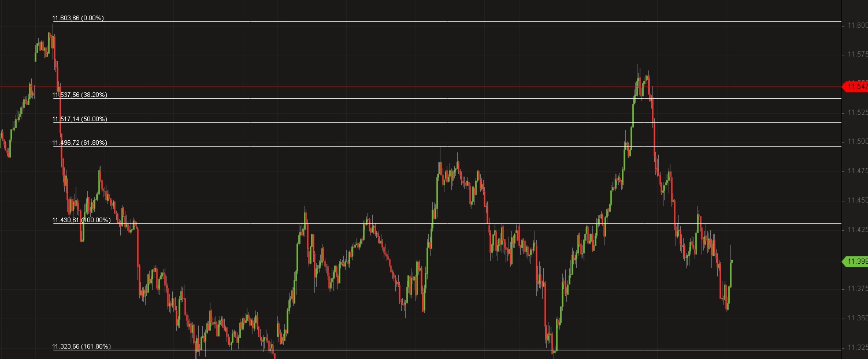Click the 11.525 price axis label
This screenshot has width=868, height=359.
[858, 113]
